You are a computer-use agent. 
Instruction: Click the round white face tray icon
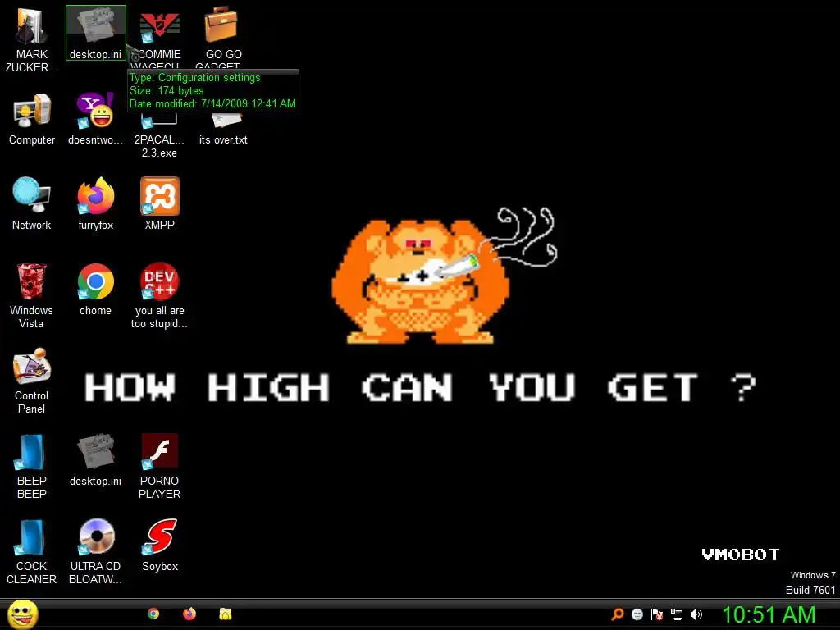[637, 614]
